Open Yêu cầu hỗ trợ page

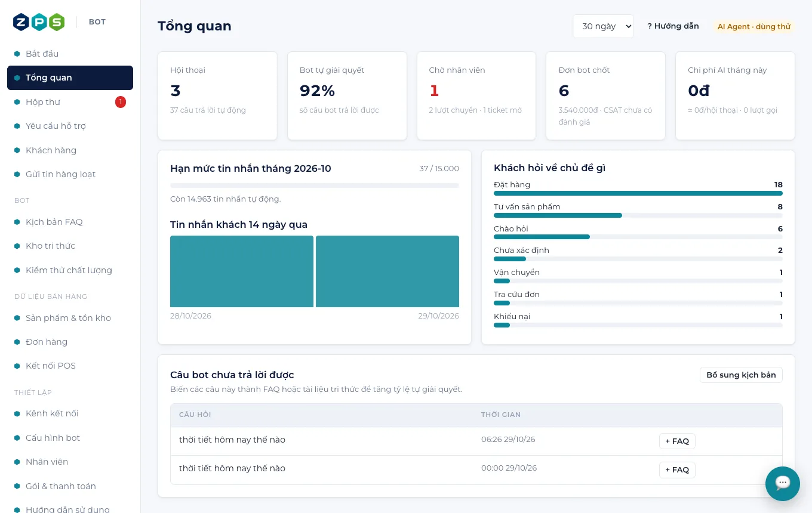(70, 126)
